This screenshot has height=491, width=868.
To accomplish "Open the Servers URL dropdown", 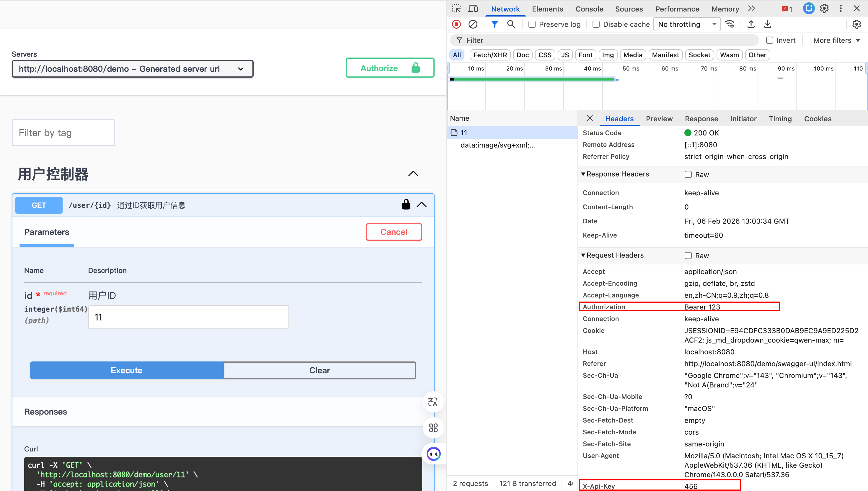I will 133,69.
